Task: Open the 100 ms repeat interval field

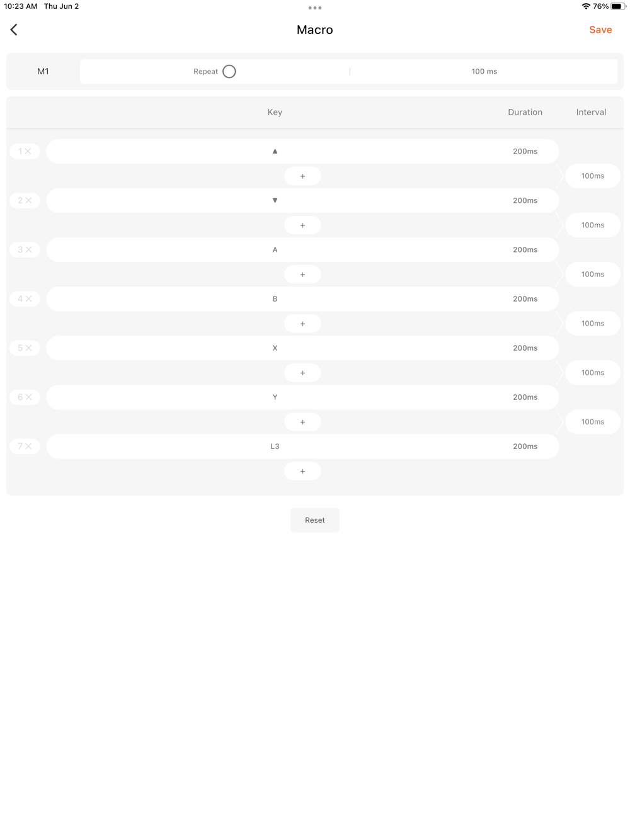Action: point(484,71)
